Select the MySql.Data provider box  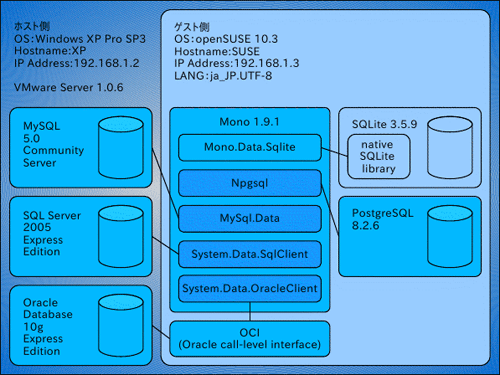(x=250, y=219)
